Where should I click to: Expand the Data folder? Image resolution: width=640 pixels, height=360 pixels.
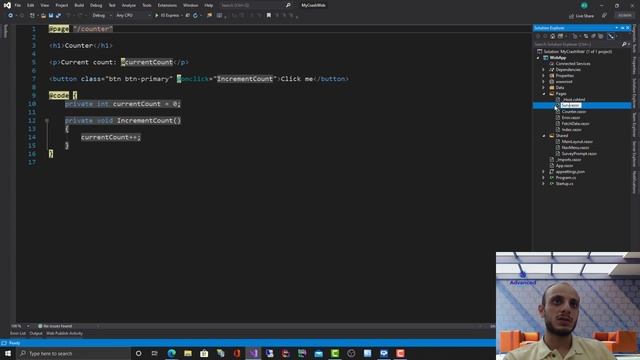point(543,88)
